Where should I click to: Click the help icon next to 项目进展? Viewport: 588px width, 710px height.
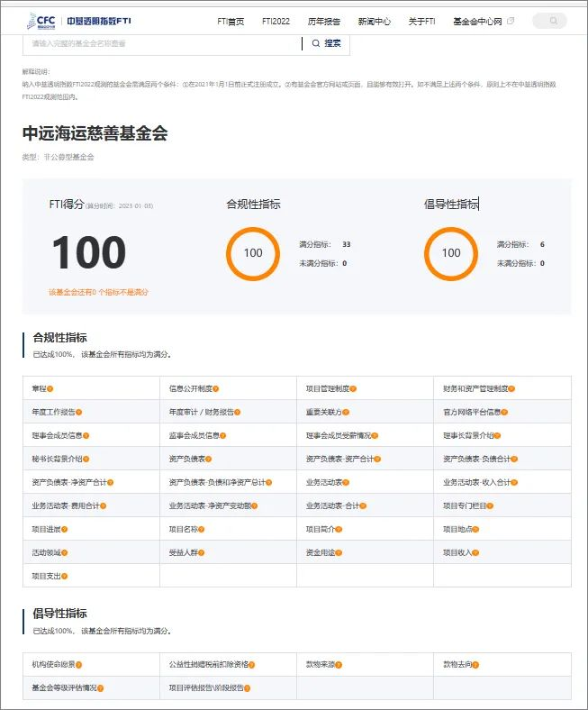click(64, 530)
